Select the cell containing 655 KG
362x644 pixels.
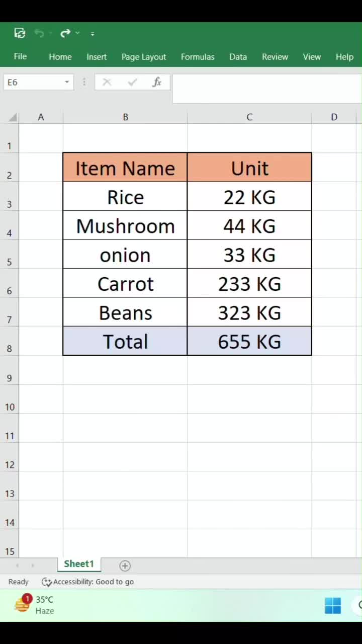coord(249,341)
